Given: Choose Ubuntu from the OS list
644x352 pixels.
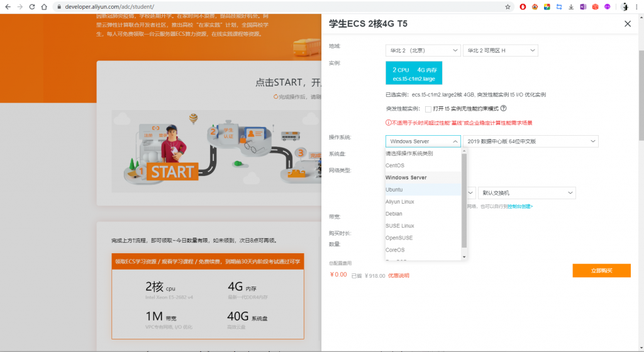Looking at the screenshot, I should [394, 189].
